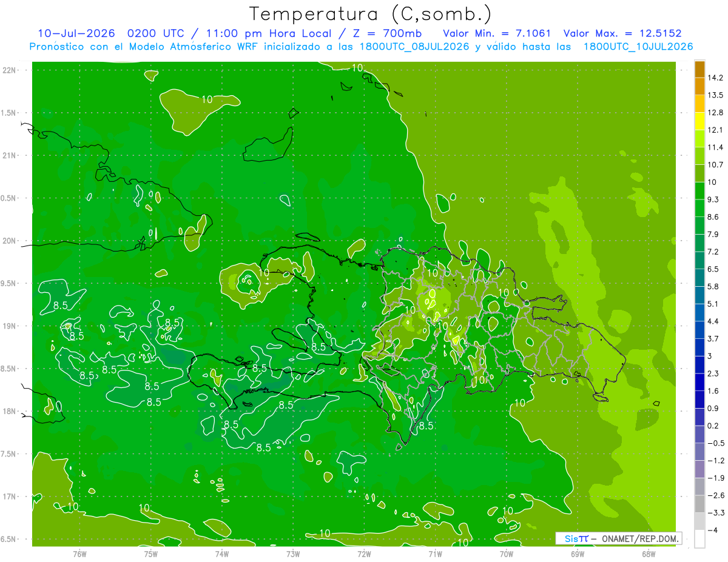The image size is (728, 562).
Task: Click the "4.4" colorbar scale value
Action: (714, 321)
